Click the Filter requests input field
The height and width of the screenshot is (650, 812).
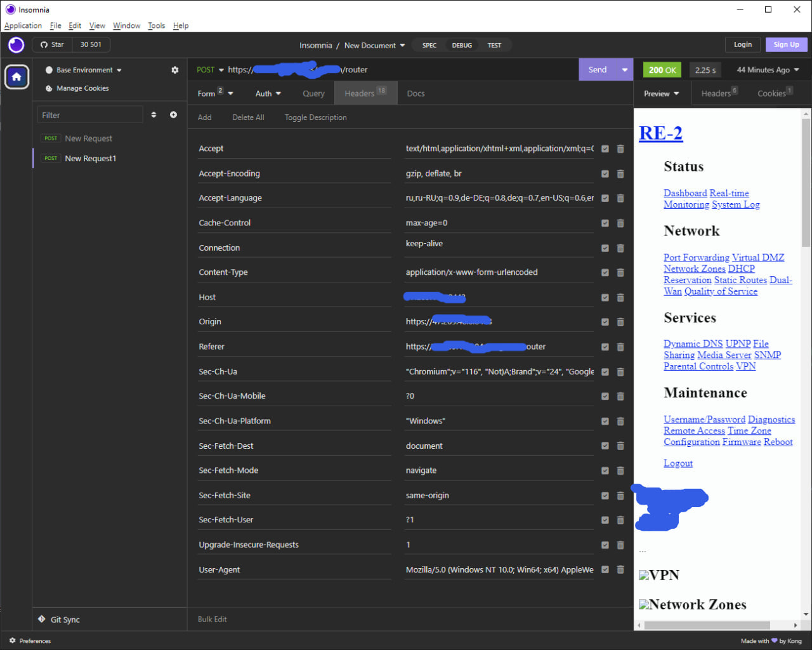click(90, 115)
